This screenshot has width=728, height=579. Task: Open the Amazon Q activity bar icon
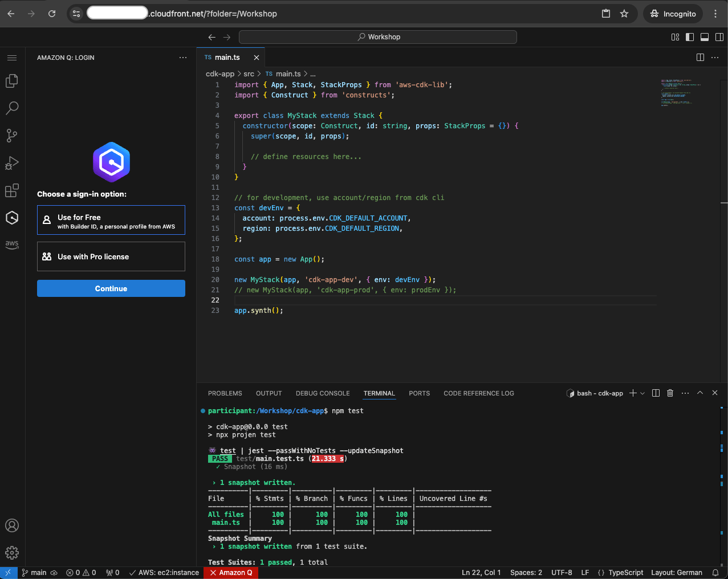coord(12,218)
